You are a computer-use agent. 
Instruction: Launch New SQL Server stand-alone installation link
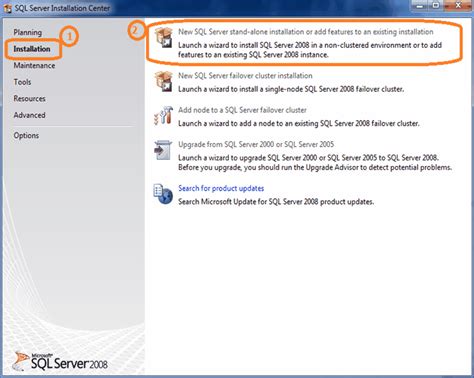coord(306,32)
